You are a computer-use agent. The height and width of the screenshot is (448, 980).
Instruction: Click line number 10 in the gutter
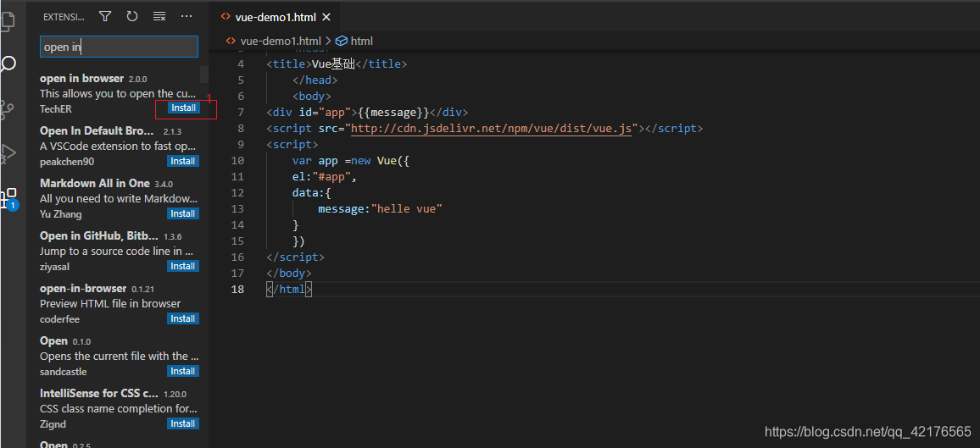coord(237,160)
